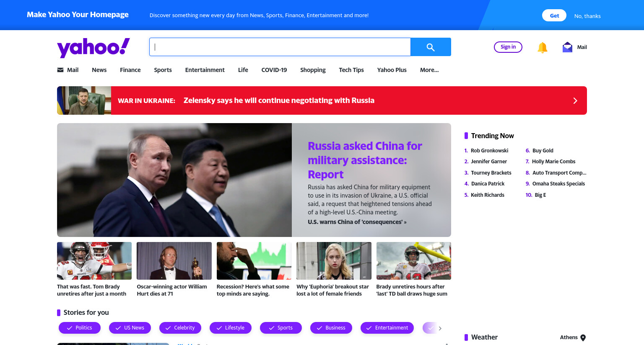Click 'Why Euphoria breakout star' headline text

pos(332,290)
